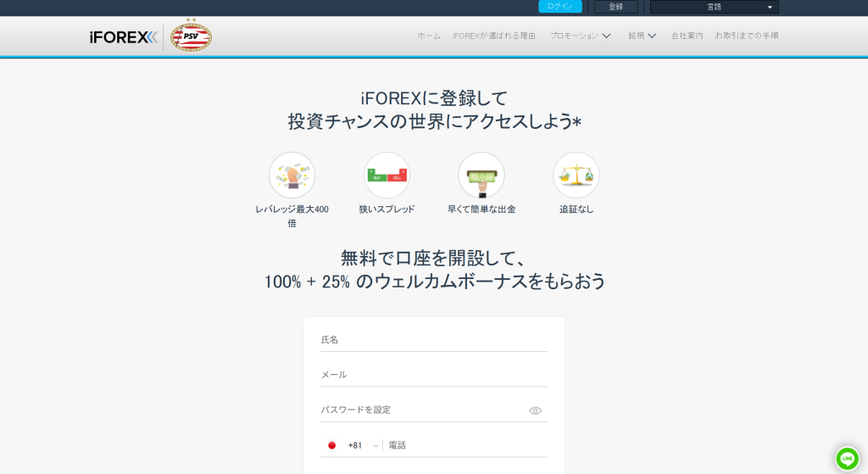Click the レバレッジ最大400倍 label
Screen dimensions: 868x474
coord(292,216)
